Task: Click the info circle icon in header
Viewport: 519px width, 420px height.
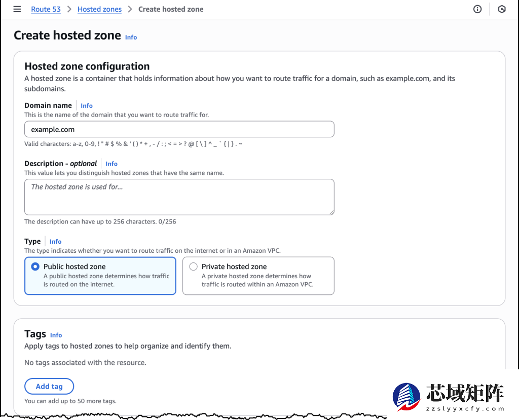Action: point(477,9)
